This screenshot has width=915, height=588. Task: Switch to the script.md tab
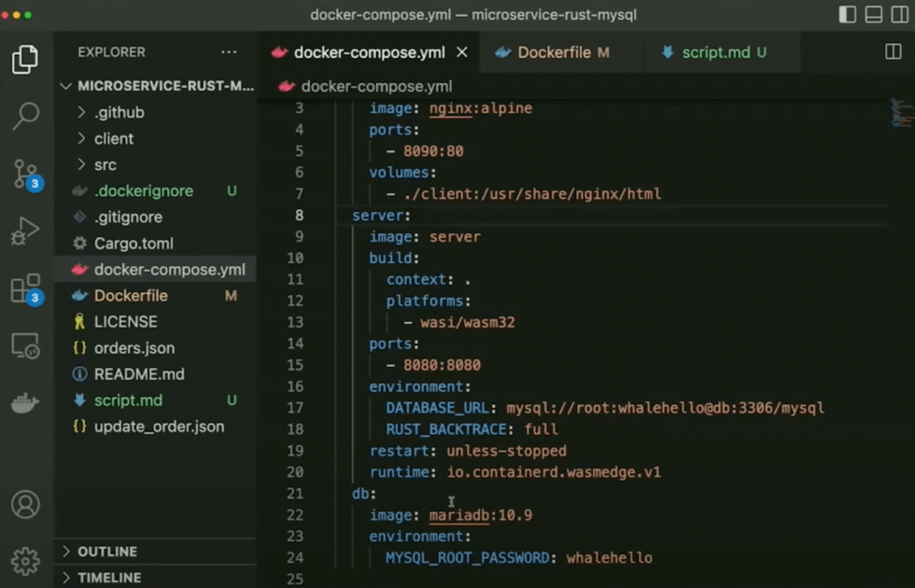pos(719,53)
